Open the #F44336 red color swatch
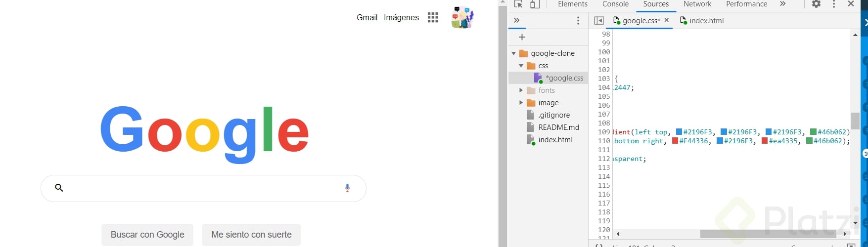 click(x=675, y=141)
